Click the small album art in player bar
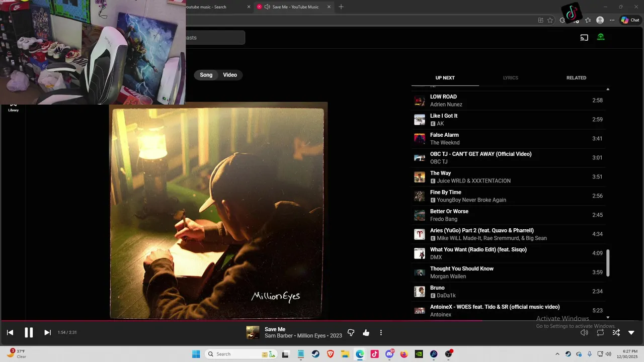The height and width of the screenshot is (362, 644). tap(253, 332)
